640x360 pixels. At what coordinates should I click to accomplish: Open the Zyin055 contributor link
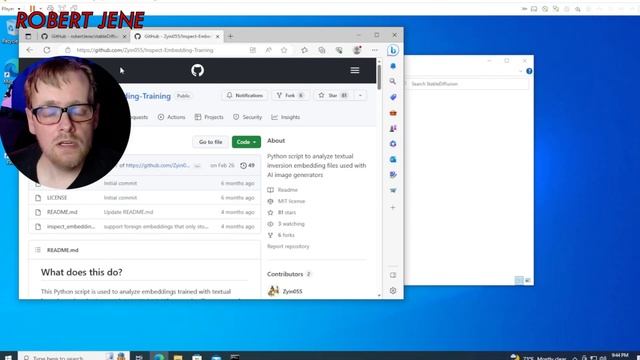[292, 291]
